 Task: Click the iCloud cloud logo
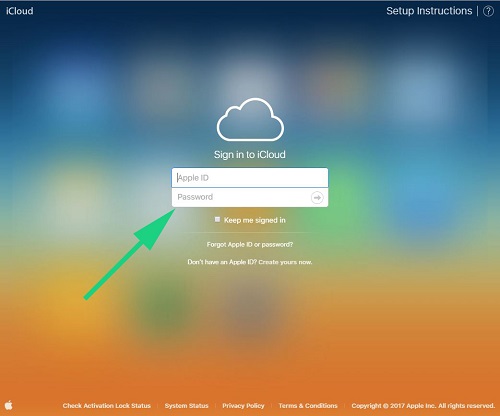point(250,120)
